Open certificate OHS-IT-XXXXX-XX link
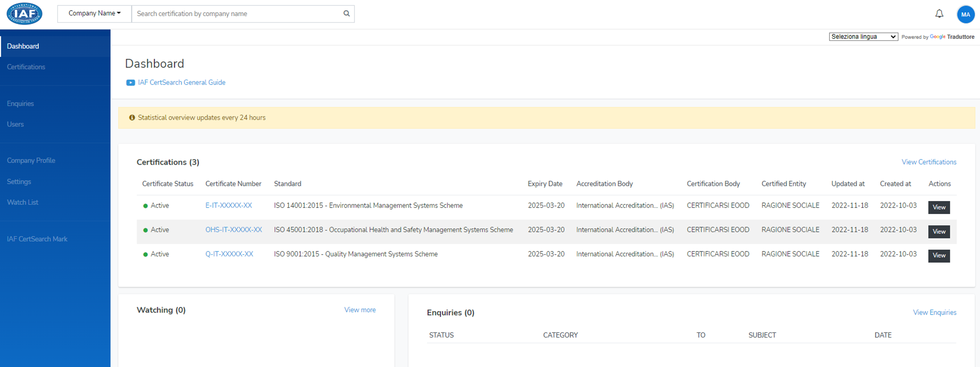This screenshot has height=367, width=980. pos(234,230)
